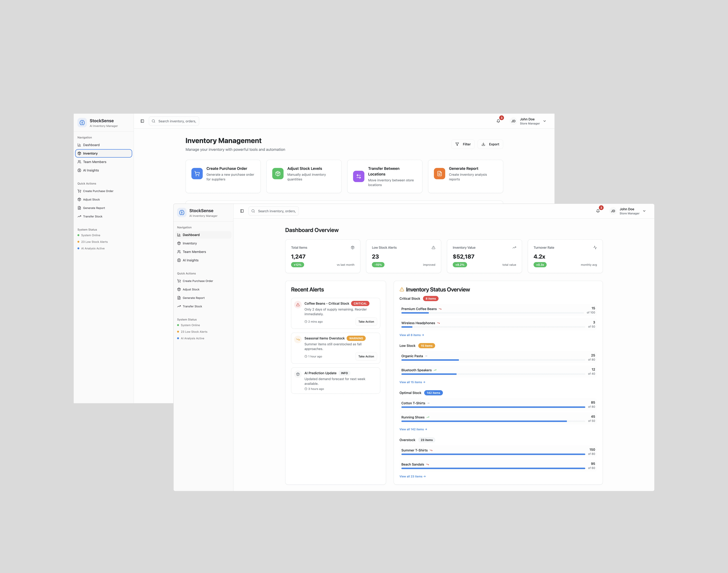The image size is (728, 573).
Task: Open AI Insights in the Dashboard window's sidebar
Action: tap(191, 260)
